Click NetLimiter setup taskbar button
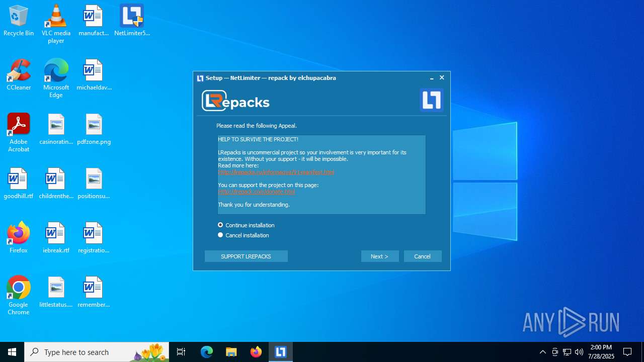The image size is (644, 362). click(x=281, y=352)
